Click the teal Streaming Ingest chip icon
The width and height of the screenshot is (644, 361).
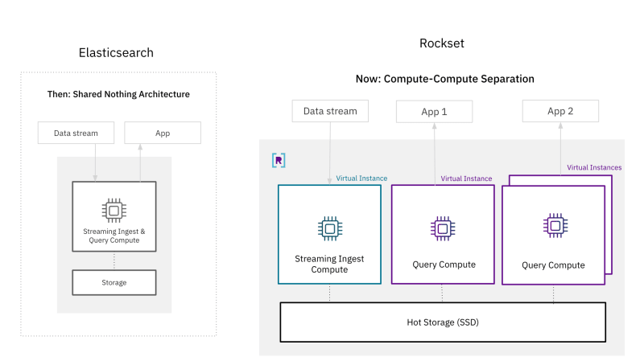[330, 228]
